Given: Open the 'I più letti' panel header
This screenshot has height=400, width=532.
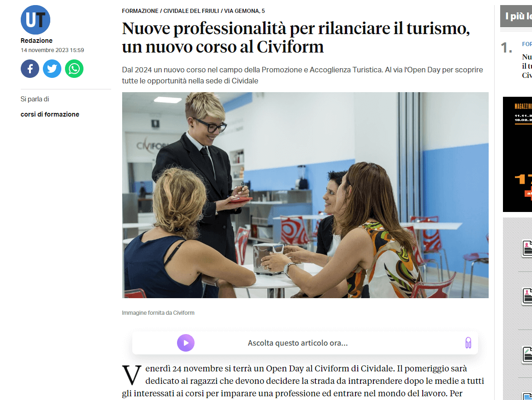Looking at the screenshot, I should pyautogui.click(x=516, y=16).
